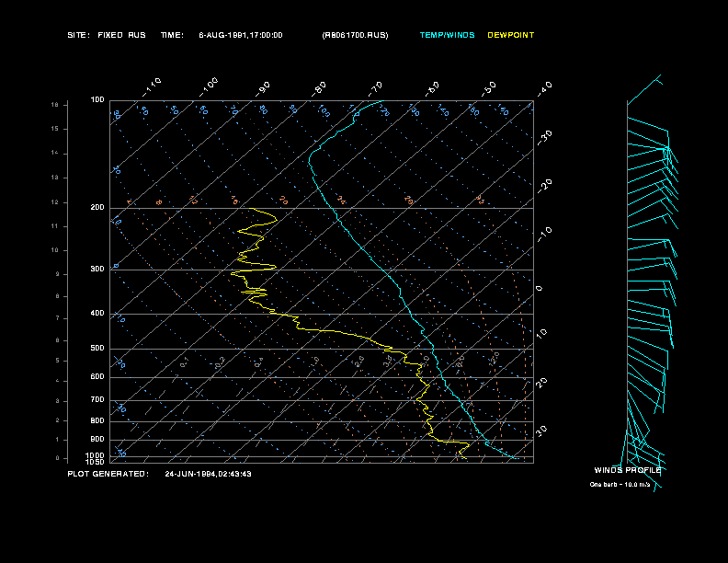Select the 200 pressure level label

point(97,208)
